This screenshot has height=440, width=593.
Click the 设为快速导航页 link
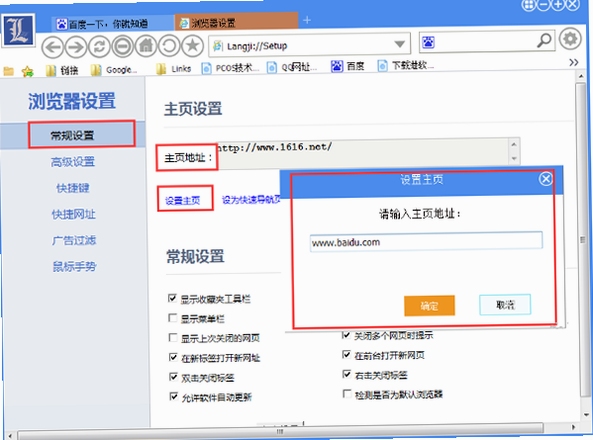[x=251, y=200]
